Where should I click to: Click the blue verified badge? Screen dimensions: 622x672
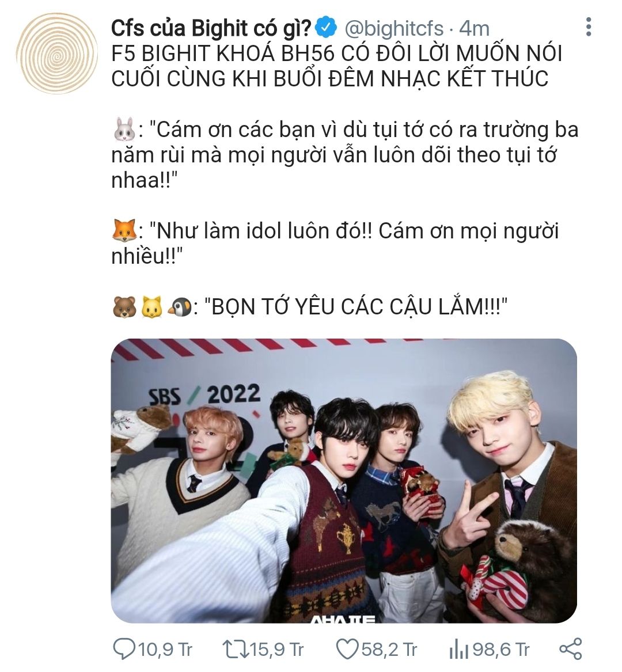coord(326,29)
